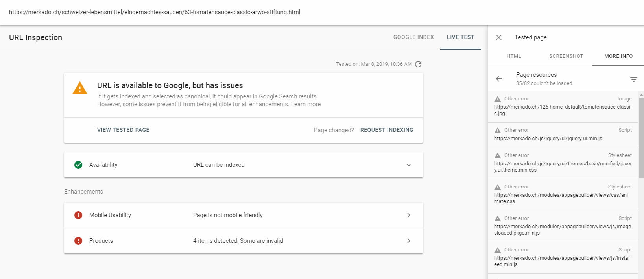Close the Tested page panel
The width and height of the screenshot is (644, 279).
(x=499, y=37)
